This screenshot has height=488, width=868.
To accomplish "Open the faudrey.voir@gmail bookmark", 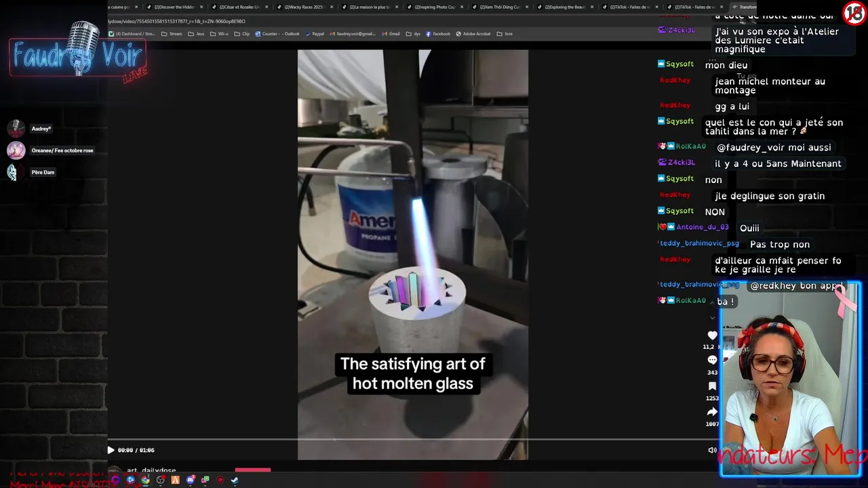I will click(353, 34).
